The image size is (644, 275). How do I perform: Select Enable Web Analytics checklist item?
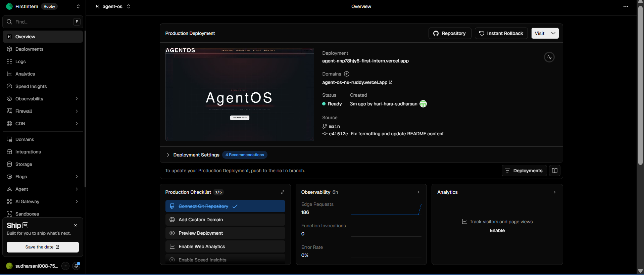[225, 246]
